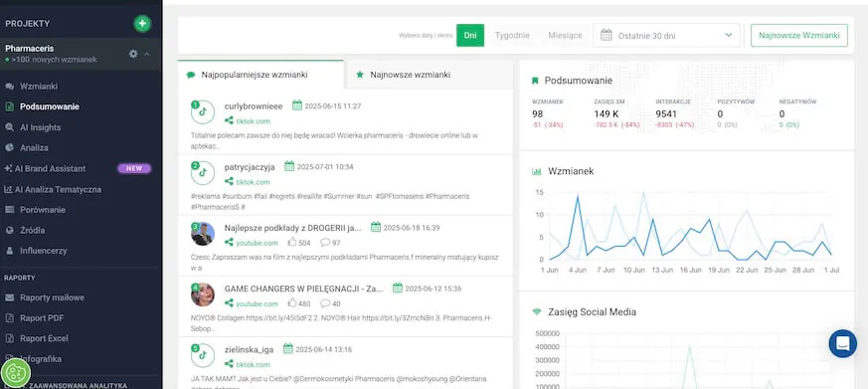
Task: Click Najnowsze Wzmianki button
Action: [x=798, y=35]
